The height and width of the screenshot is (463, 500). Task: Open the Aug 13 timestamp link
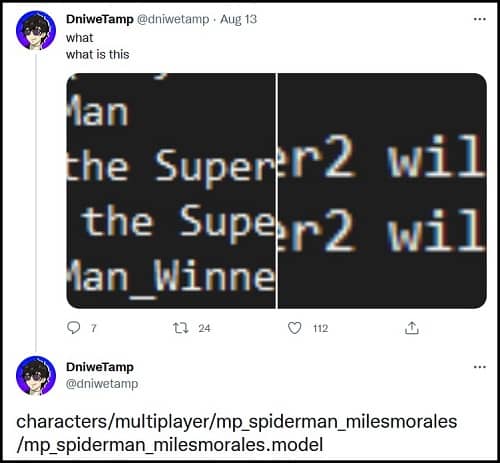point(239,19)
